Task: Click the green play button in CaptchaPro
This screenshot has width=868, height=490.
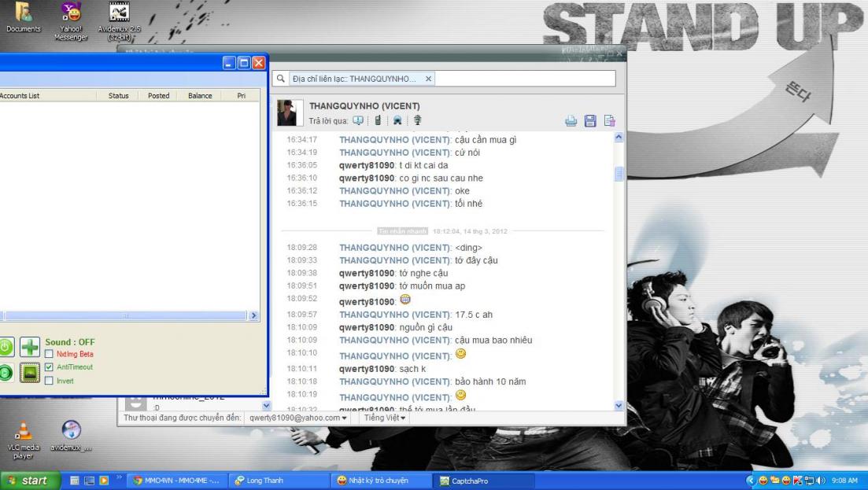Action: (5, 372)
